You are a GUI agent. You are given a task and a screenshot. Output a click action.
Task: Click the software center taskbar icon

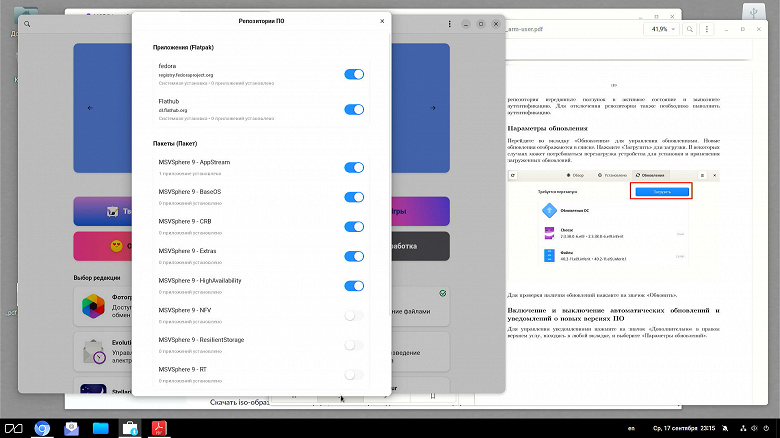(130, 428)
